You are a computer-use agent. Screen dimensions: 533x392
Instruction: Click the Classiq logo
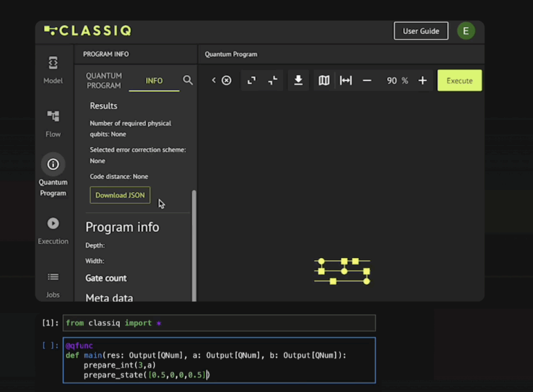click(87, 31)
